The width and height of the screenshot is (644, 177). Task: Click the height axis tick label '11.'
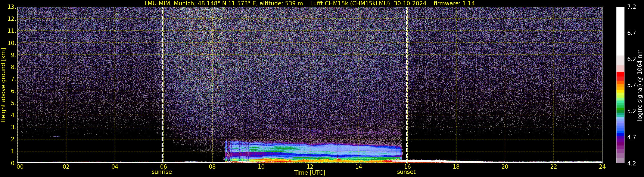pos(12,31)
